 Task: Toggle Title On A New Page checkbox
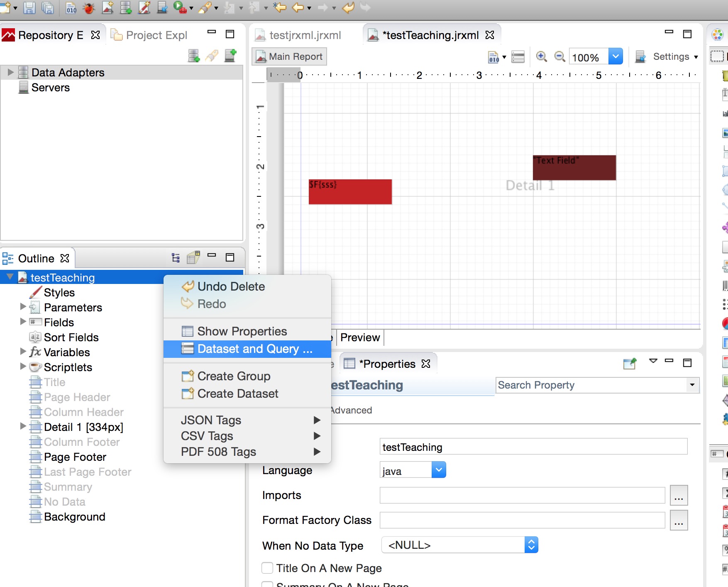(x=267, y=568)
